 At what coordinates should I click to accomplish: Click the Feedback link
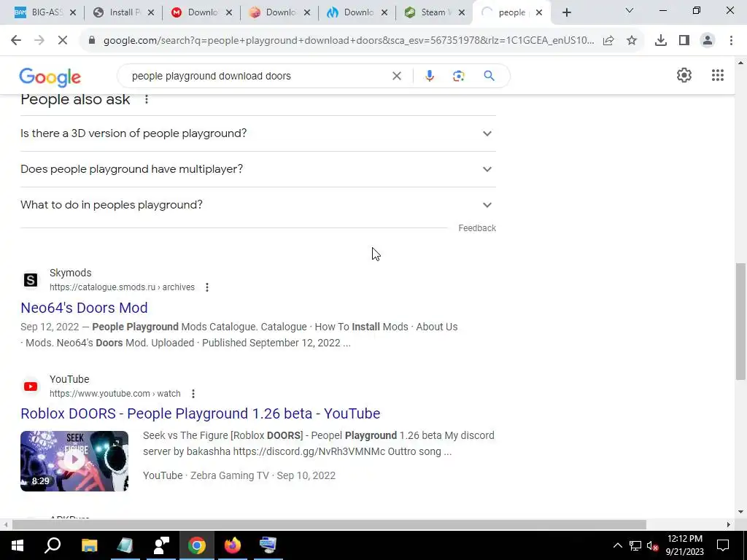[477, 228]
